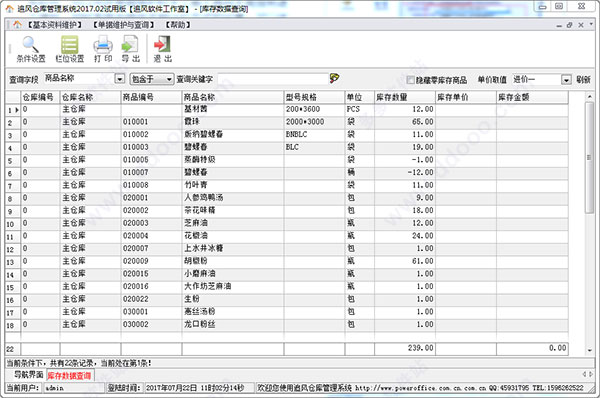Click quantity cell -12.00

421,172
